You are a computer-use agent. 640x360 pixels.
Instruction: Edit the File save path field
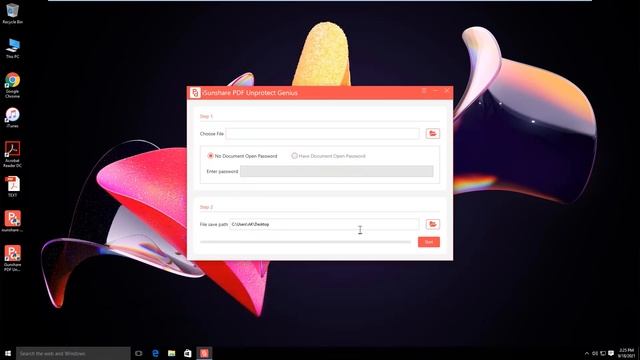tap(324, 224)
